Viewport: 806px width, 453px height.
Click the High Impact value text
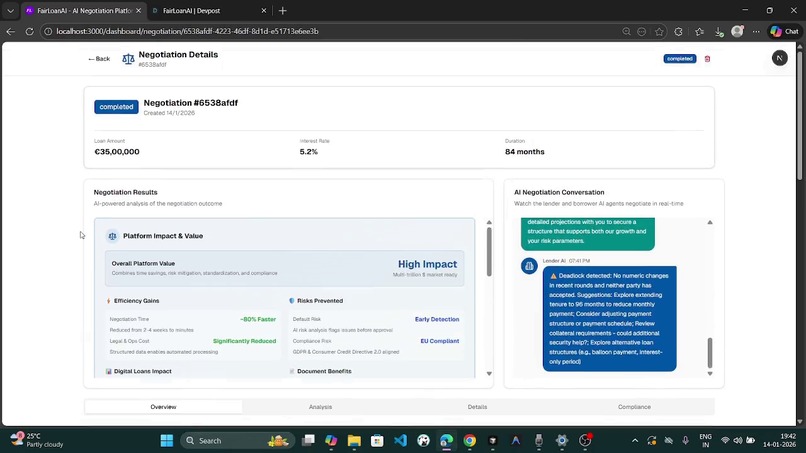(x=427, y=264)
